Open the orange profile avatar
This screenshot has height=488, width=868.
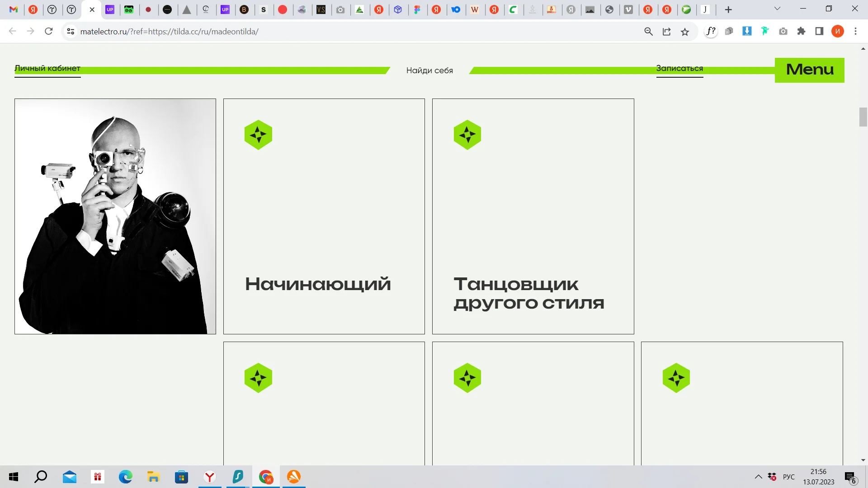[x=837, y=31]
